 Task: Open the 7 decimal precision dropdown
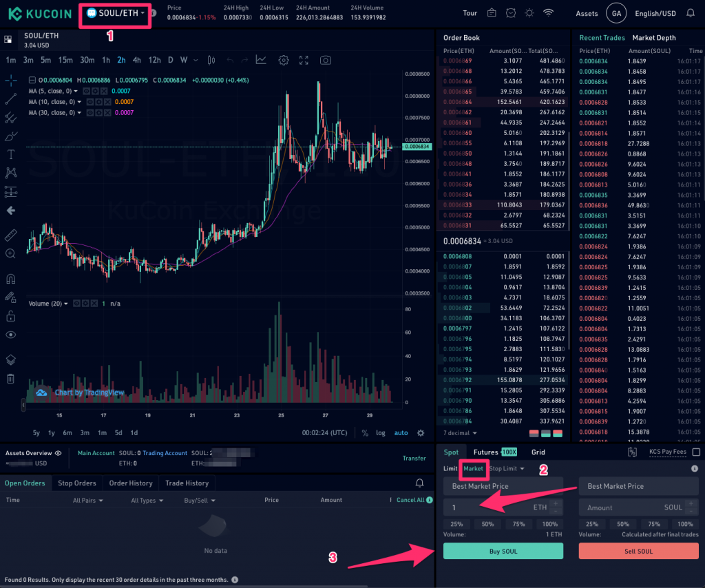point(460,433)
